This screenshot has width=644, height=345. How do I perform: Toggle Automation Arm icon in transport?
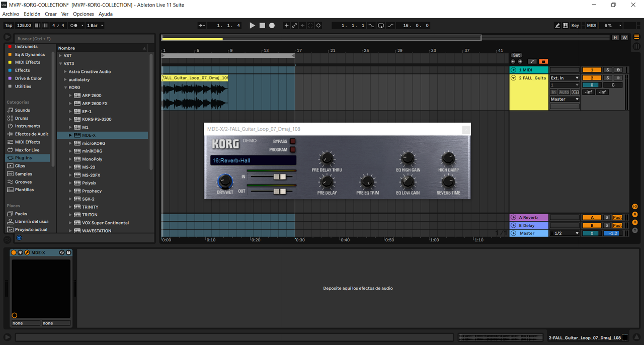pyautogui.click(x=294, y=25)
